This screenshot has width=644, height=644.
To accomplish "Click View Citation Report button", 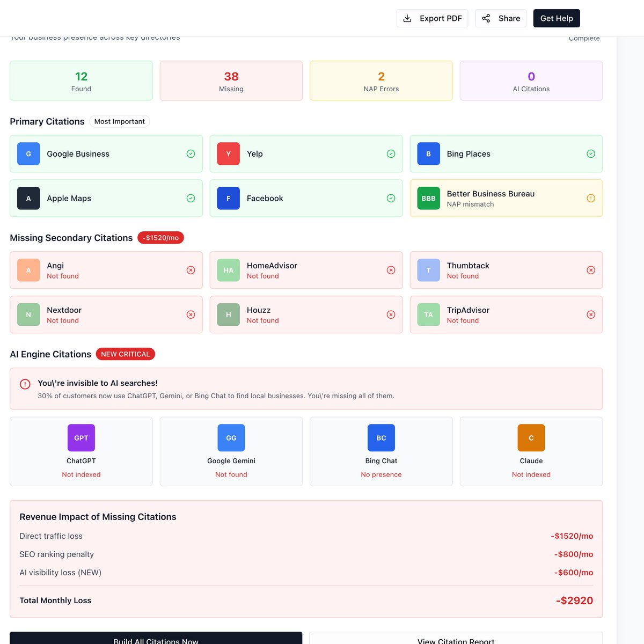I will pyautogui.click(x=456, y=638).
